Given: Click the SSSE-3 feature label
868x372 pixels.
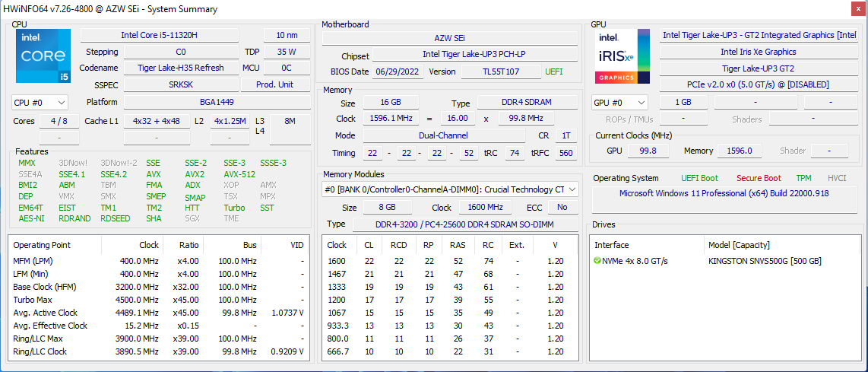Looking at the screenshot, I should tap(274, 163).
